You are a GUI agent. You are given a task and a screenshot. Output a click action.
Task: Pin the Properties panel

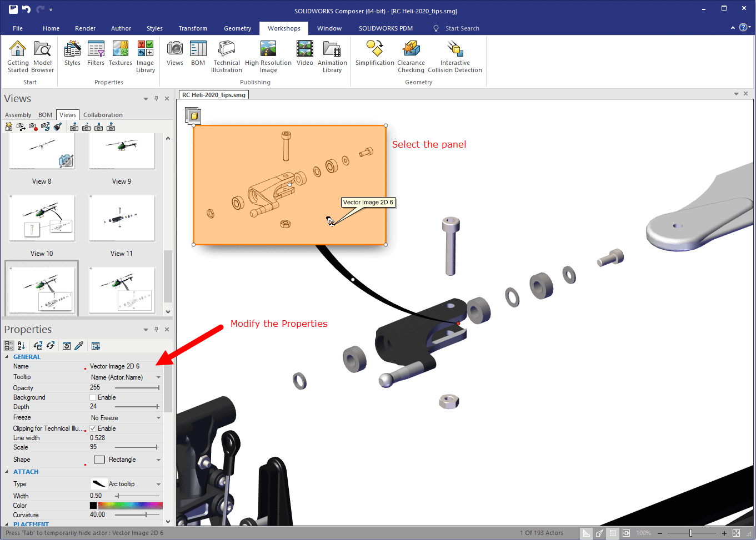click(156, 329)
